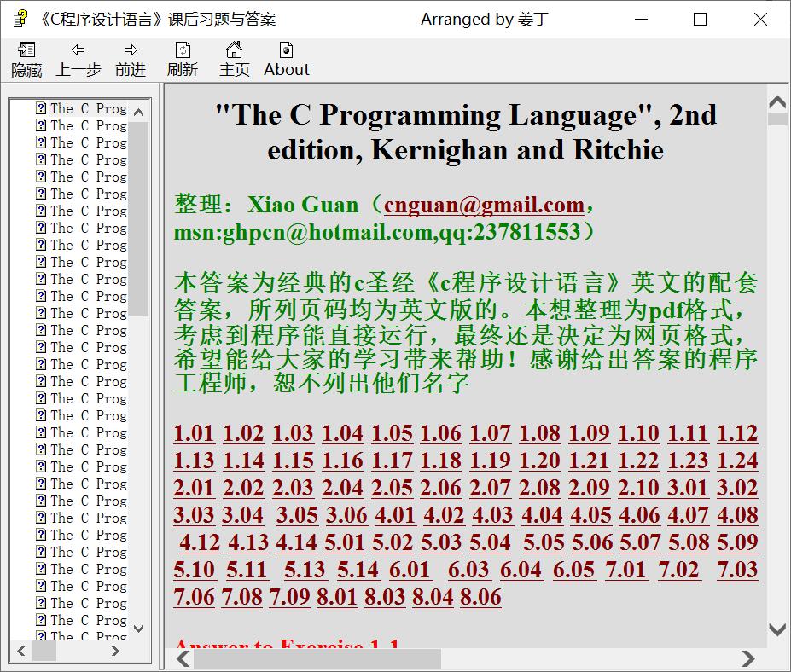The width and height of the screenshot is (791, 672).
Task: Open exercise link 6.03
Action: click(468, 571)
